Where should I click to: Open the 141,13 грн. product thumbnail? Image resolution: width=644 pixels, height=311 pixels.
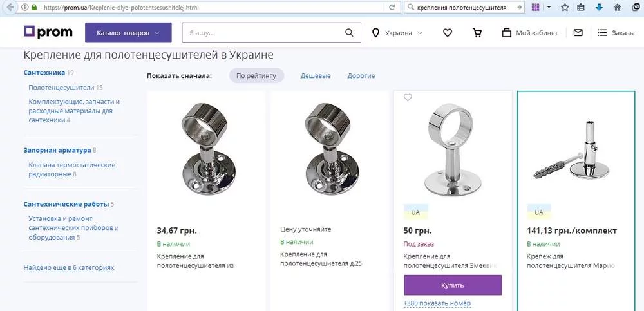pos(576,151)
